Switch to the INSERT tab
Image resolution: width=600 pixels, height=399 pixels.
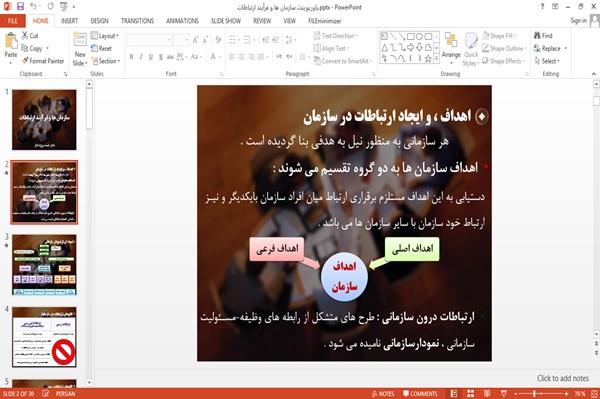click(69, 21)
